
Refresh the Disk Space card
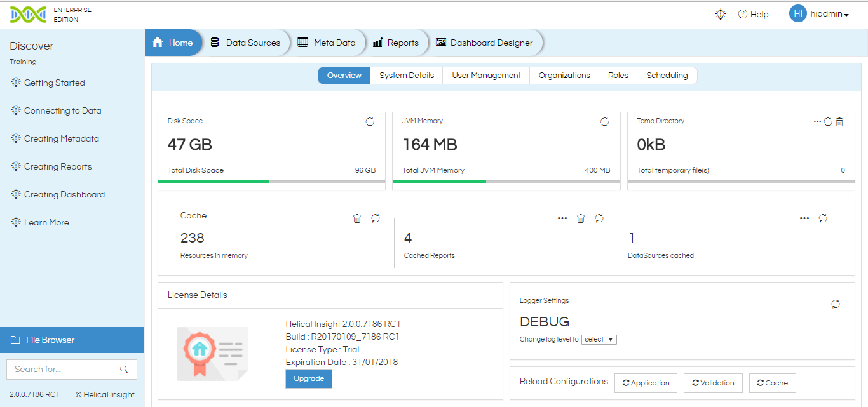click(370, 122)
